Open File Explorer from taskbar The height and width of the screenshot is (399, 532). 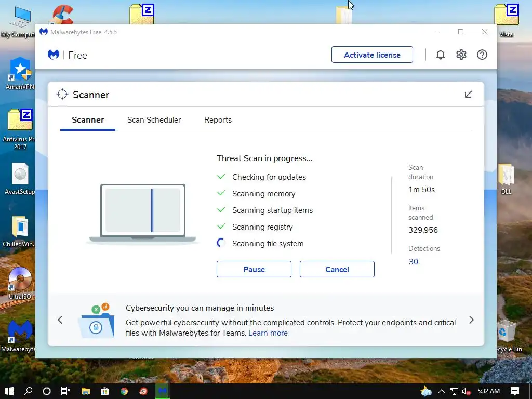click(86, 391)
